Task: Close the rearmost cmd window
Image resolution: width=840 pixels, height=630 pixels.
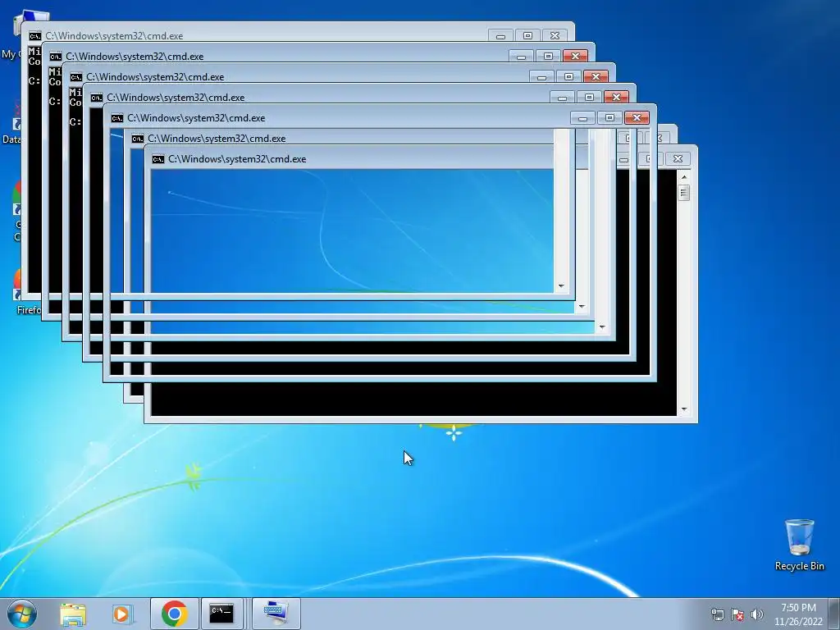Action: pos(555,35)
